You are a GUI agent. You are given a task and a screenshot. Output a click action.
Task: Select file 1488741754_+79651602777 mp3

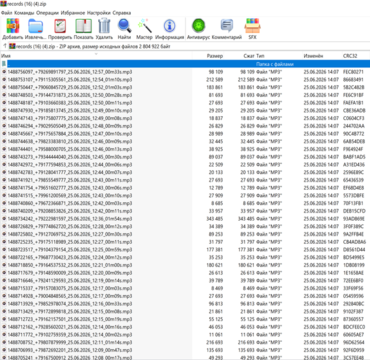(70, 188)
